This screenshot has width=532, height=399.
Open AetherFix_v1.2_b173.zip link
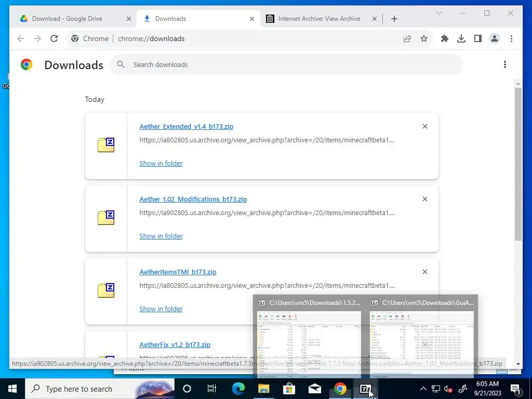(x=175, y=345)
